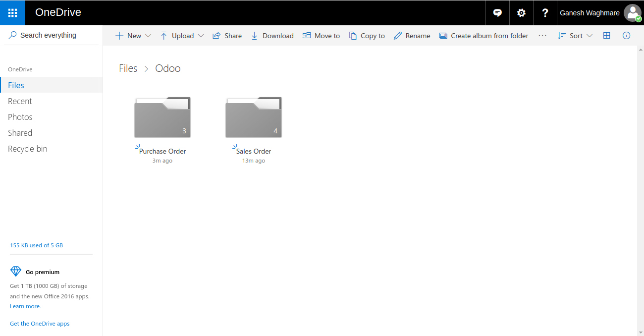This screenshot has width=644, height=336.
Task: Click Go premium heading
Action: coord(43,272)
